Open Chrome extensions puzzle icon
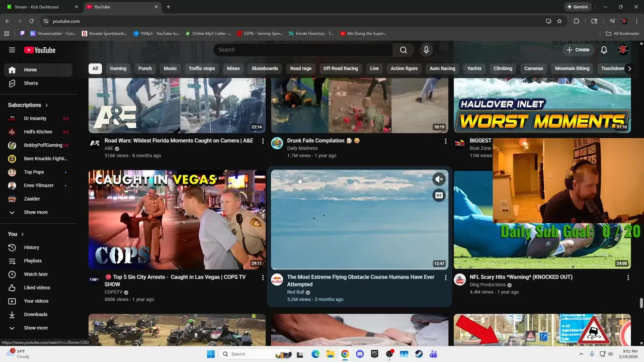The width and height of the screenshot is (644, 362). pyautogui.click(x=577, y=21)
